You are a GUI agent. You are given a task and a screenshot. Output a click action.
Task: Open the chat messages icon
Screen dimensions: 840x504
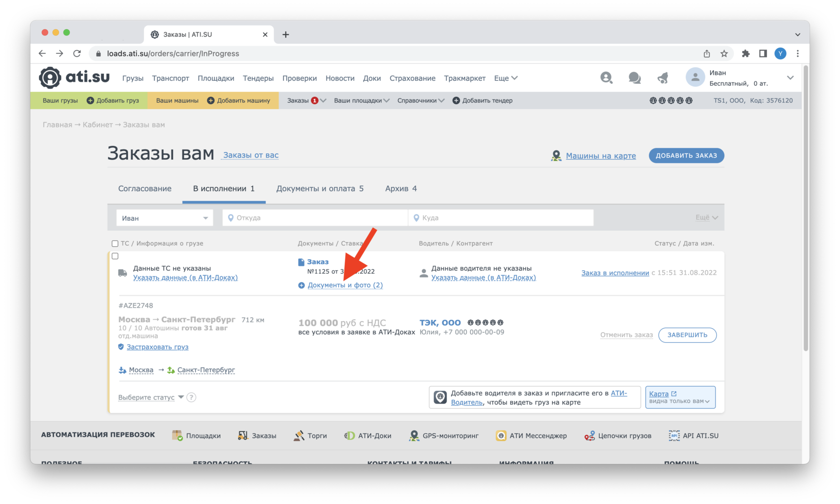tap(634, 77)
